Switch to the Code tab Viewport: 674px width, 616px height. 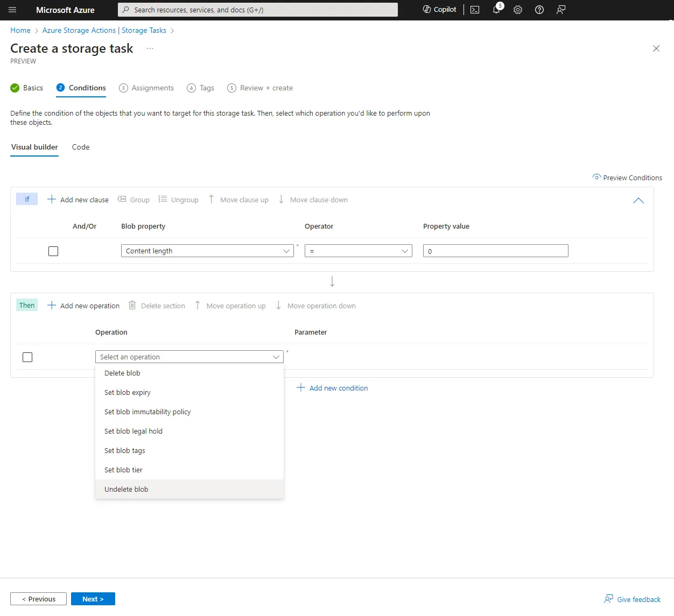(81, 147)
